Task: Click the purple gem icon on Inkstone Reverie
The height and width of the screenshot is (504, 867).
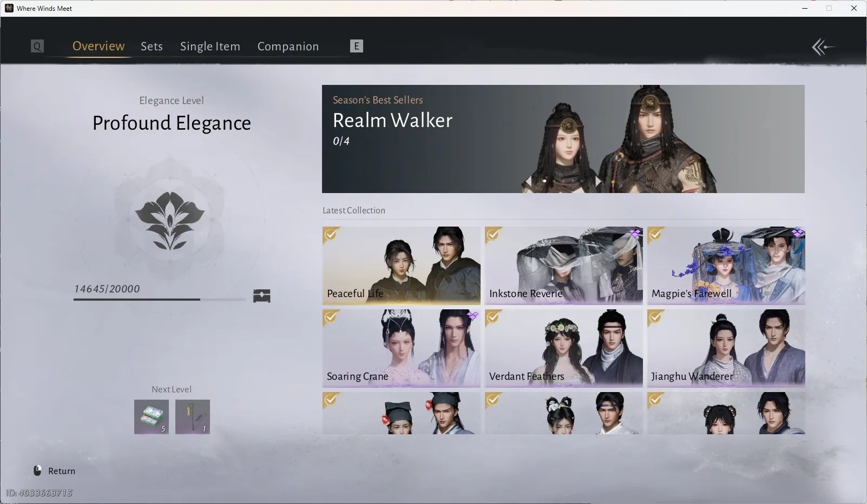Action: pyautogui.click(x=635, y=233)
